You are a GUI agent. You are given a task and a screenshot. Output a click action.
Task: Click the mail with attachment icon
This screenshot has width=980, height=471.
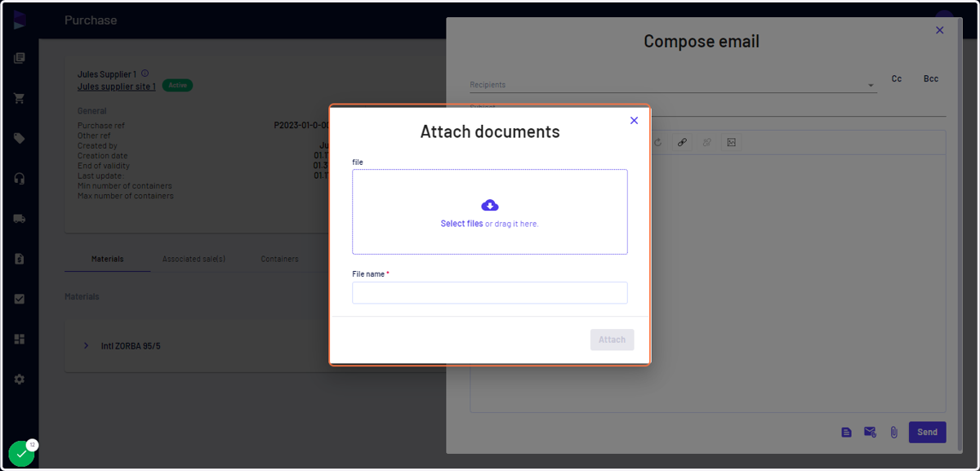click(870, 432)
